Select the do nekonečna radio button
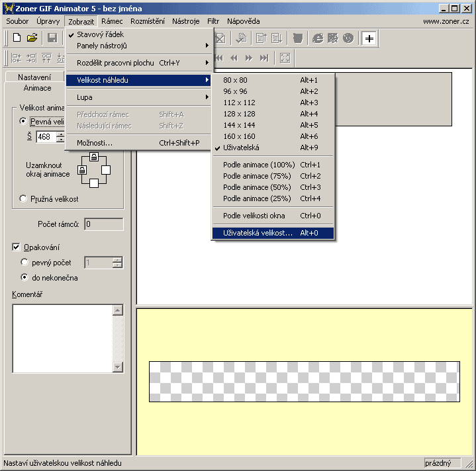 pyautogui.click(x=24, y=277)
